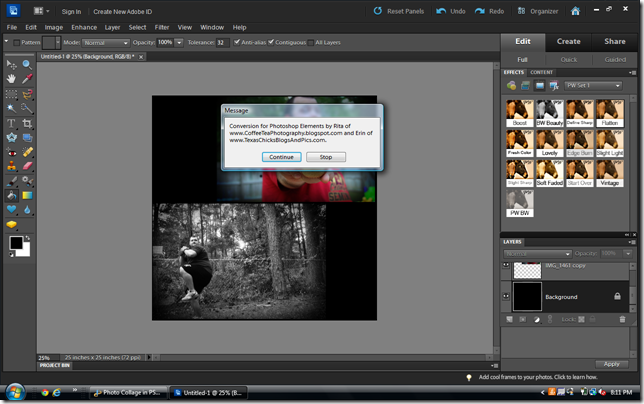644x404 pixels.
Task: Open the Opacity slider dropdown arrow
Action: click(x=179, y=43)
